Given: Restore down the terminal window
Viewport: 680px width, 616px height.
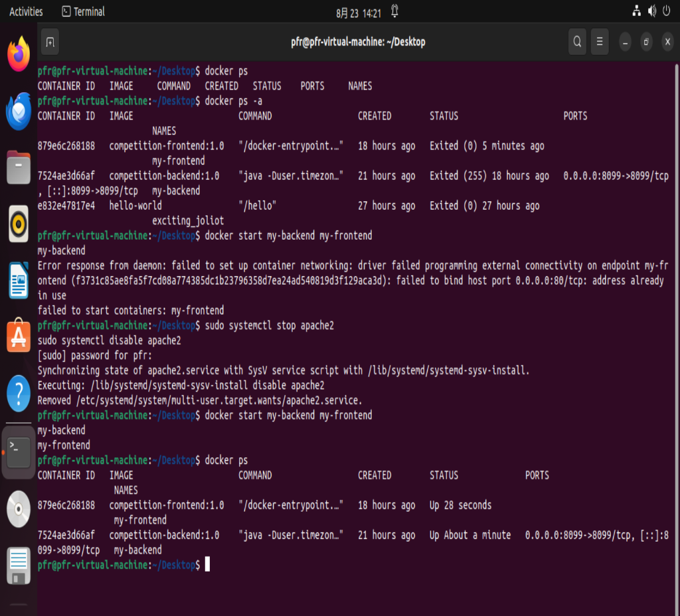Looking at the screenshot, I should point(646,42).
